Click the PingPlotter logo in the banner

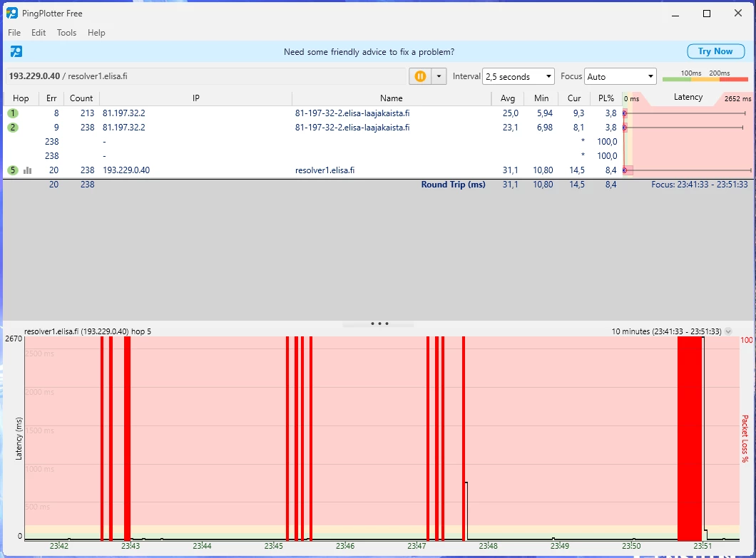click(x=16, y=51)
